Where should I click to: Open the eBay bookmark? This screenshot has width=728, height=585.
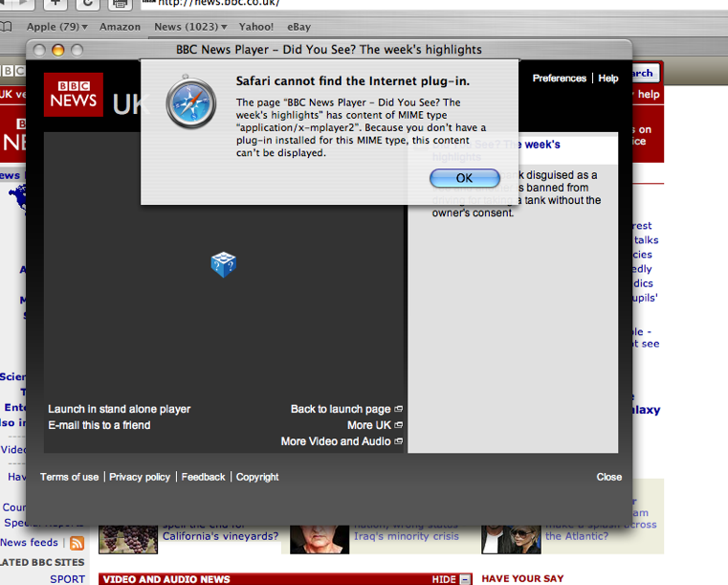(299, 27)
